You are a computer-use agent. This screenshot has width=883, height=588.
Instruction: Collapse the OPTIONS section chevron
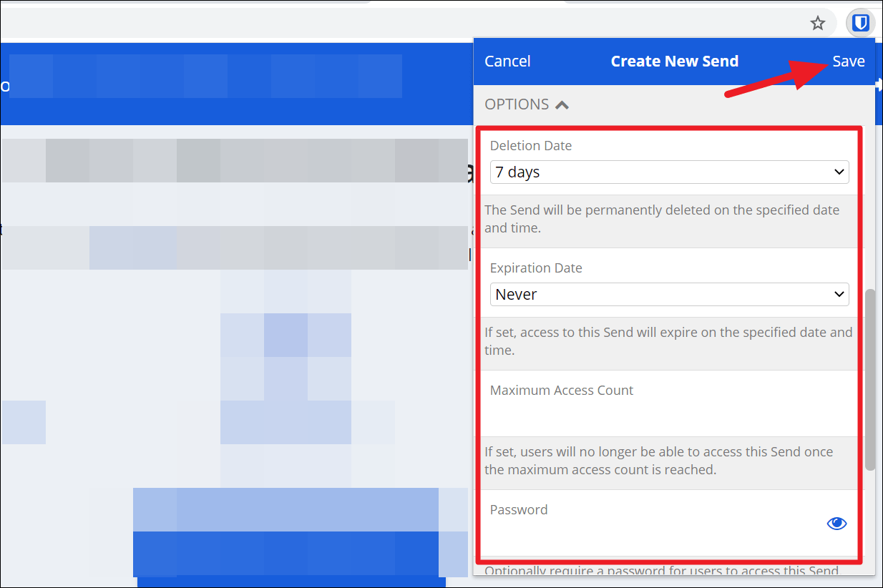tap(562, 105)
